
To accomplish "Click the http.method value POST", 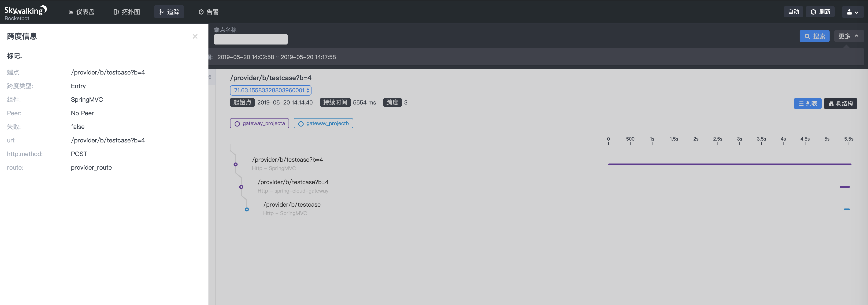I will (79, 154).
